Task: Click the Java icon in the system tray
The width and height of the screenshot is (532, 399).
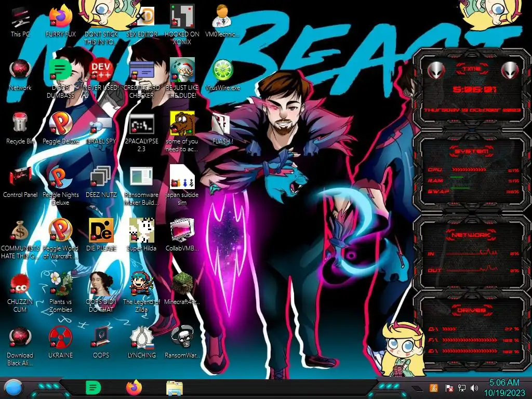Action: pyautogui.click(x=433, y=388)
